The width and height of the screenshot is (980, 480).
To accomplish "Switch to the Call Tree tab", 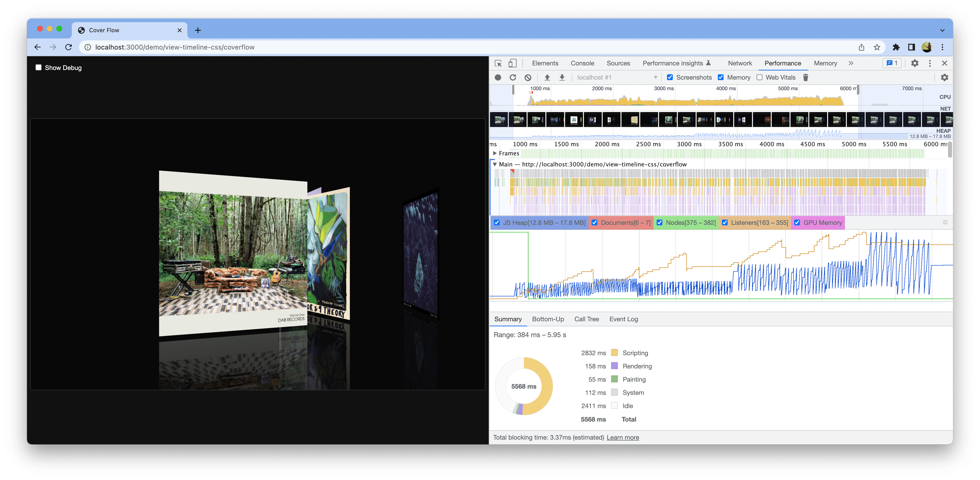I will (586, 319).
